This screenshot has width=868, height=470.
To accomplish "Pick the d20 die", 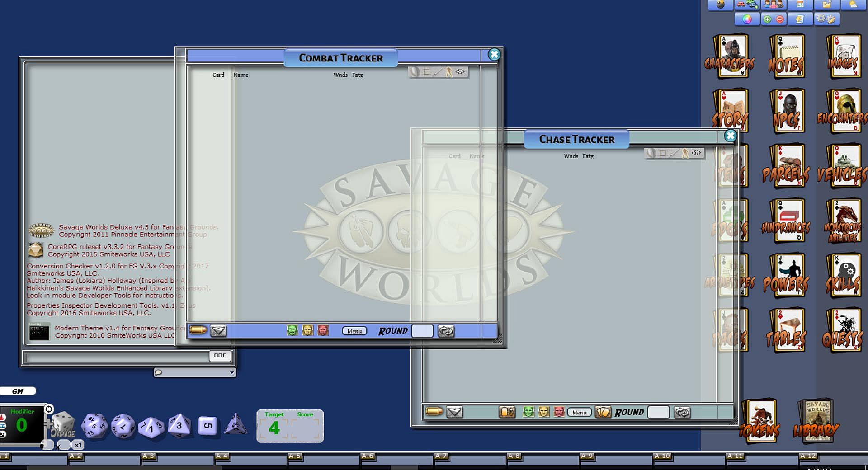I will coord(94,426).
